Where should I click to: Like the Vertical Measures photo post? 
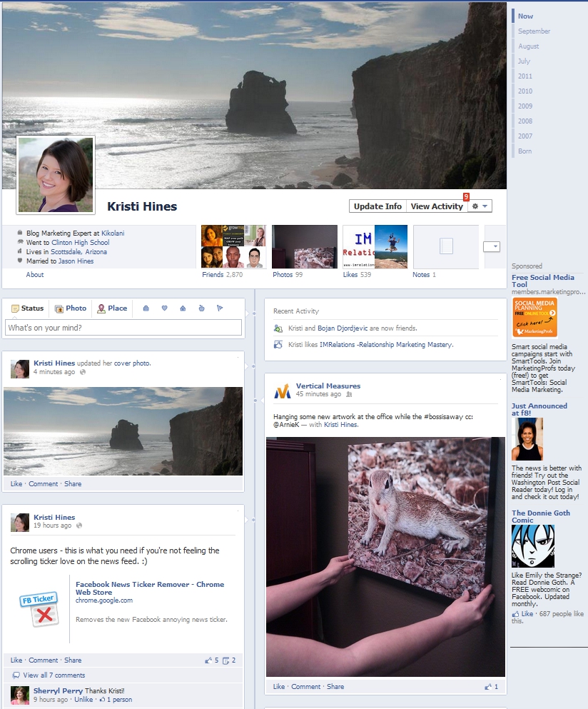tap(279, 686)
